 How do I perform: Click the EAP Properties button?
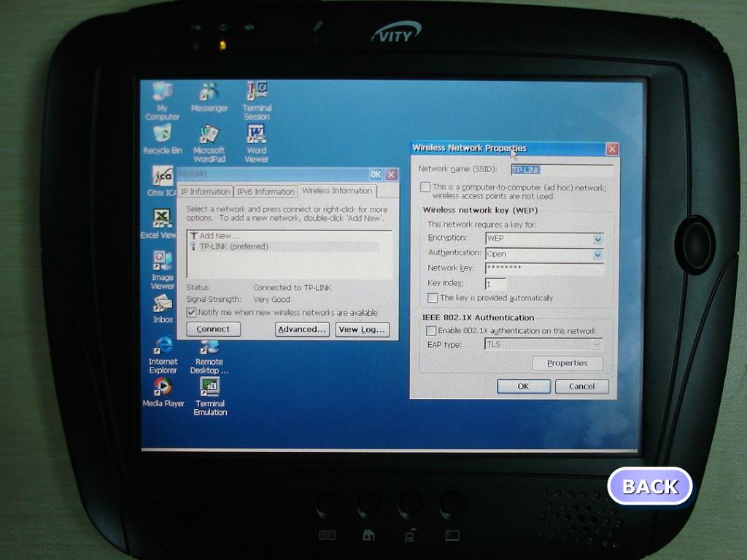(567, 363)
